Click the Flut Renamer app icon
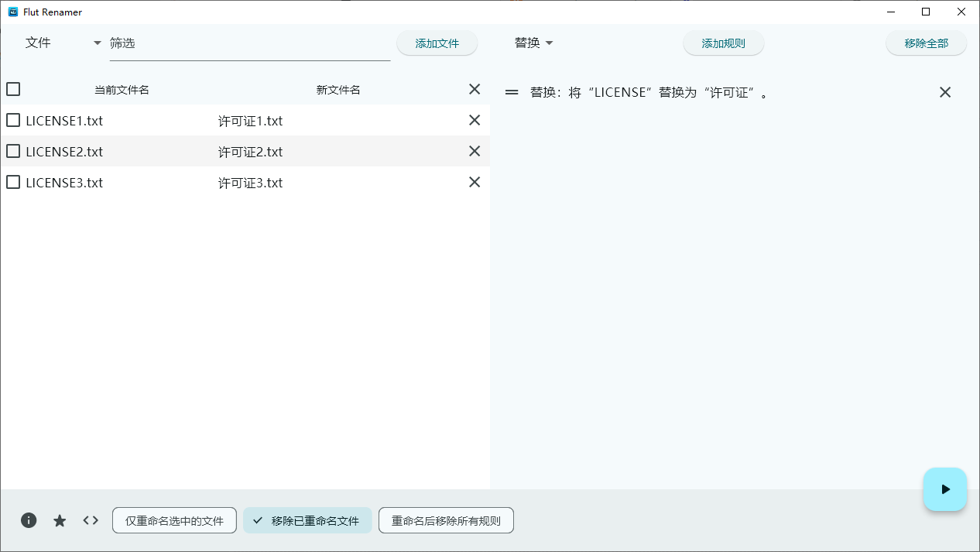The width and height of the screenshot is (980, 552). click(13, 12)
